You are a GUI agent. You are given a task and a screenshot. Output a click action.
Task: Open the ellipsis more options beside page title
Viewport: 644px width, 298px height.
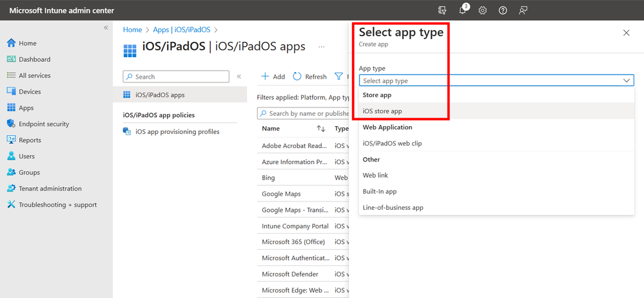click(x=322, y=47)
